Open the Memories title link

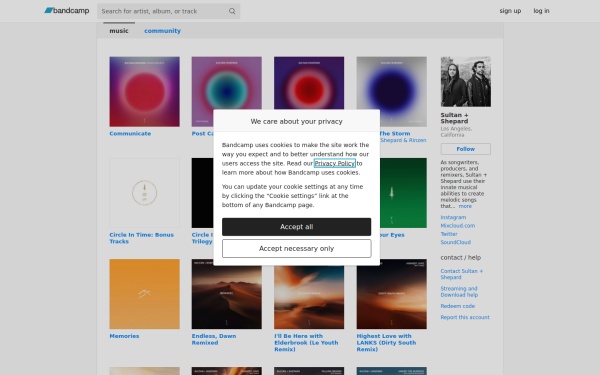click(124, 336)
